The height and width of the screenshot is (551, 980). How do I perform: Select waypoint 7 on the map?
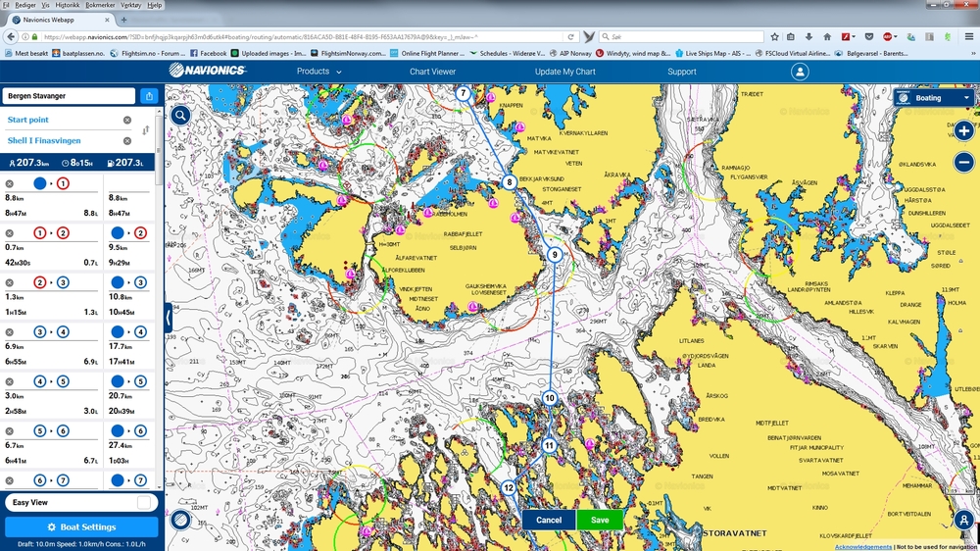pyautogui.click(x=463, y=94)
